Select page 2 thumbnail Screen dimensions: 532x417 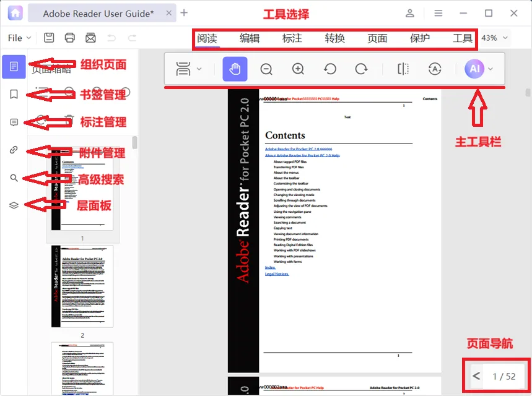point(82,286)
